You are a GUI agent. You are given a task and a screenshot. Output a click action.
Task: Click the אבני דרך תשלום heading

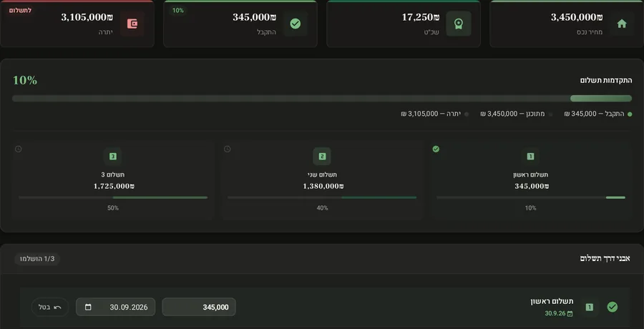605,258
